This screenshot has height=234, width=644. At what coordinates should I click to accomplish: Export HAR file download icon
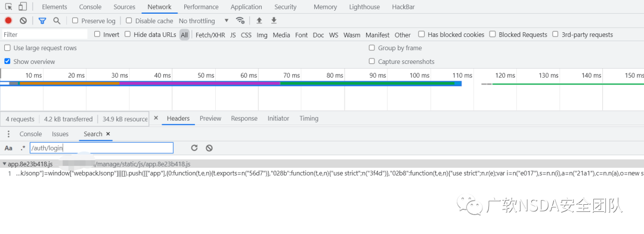(x=274, y=20)
